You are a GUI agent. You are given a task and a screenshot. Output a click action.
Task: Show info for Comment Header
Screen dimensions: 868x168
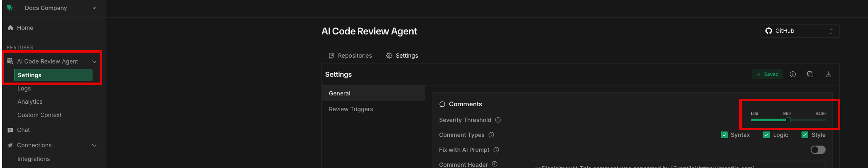click(495, 164)
